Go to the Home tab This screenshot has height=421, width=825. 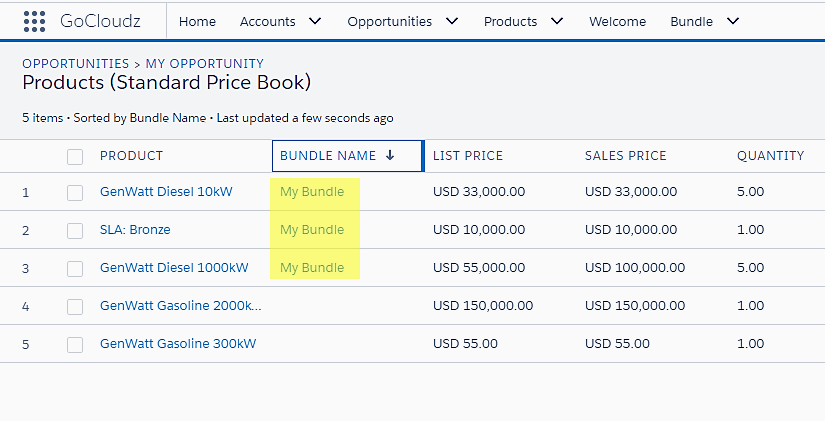pyautogui.click(x=197, y=21)
